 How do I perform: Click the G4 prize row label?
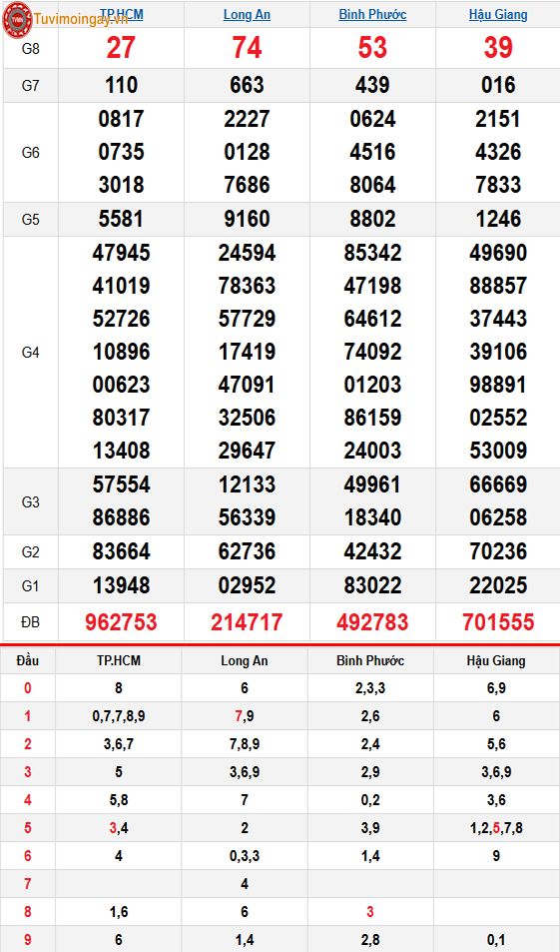[30, 353]
